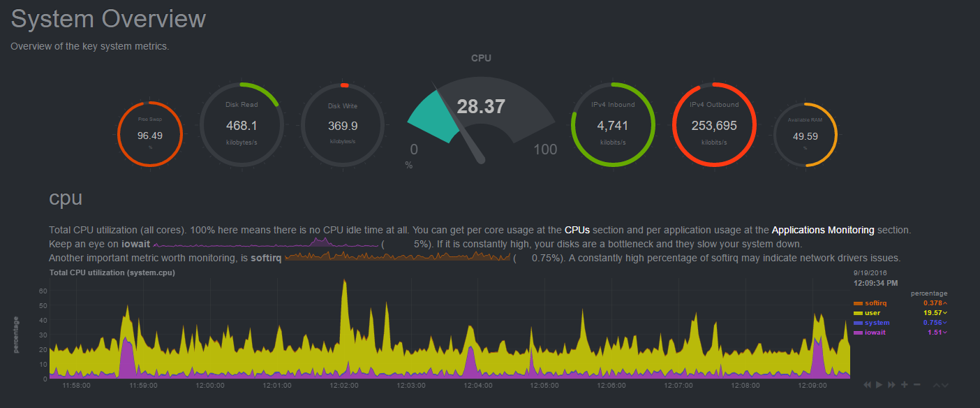980x408 pixels.
Task: Click the IPv4 Outbound gauge
Action: 714,124
